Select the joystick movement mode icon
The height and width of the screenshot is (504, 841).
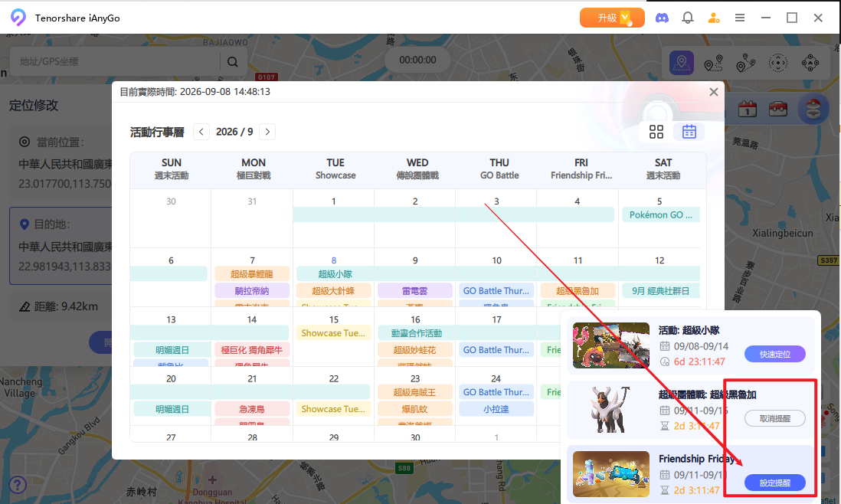point(810,63)
